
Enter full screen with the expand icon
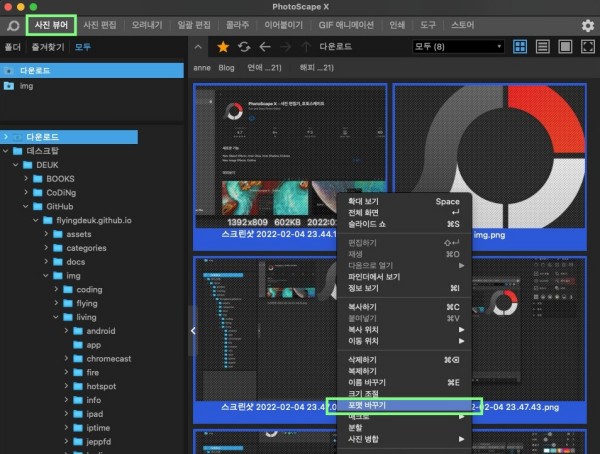(x=586, y=46)
